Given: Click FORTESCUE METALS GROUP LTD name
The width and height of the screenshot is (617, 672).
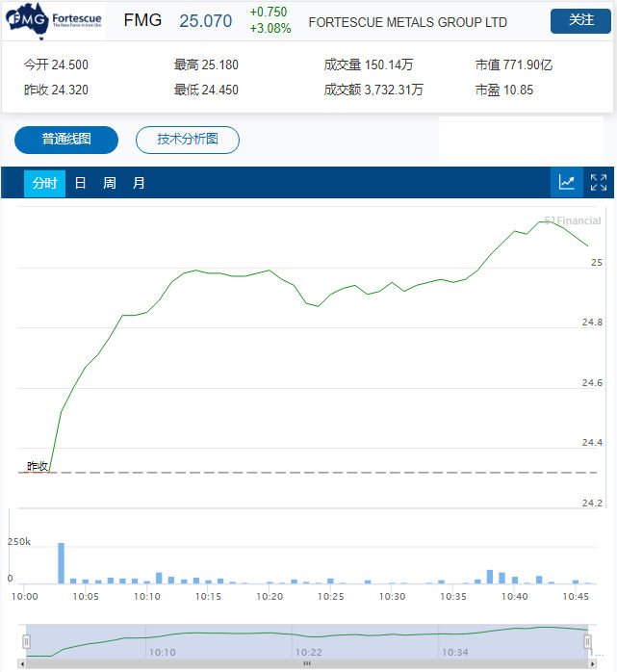Looking at the screenshot, I should click(x=408, y=22).
